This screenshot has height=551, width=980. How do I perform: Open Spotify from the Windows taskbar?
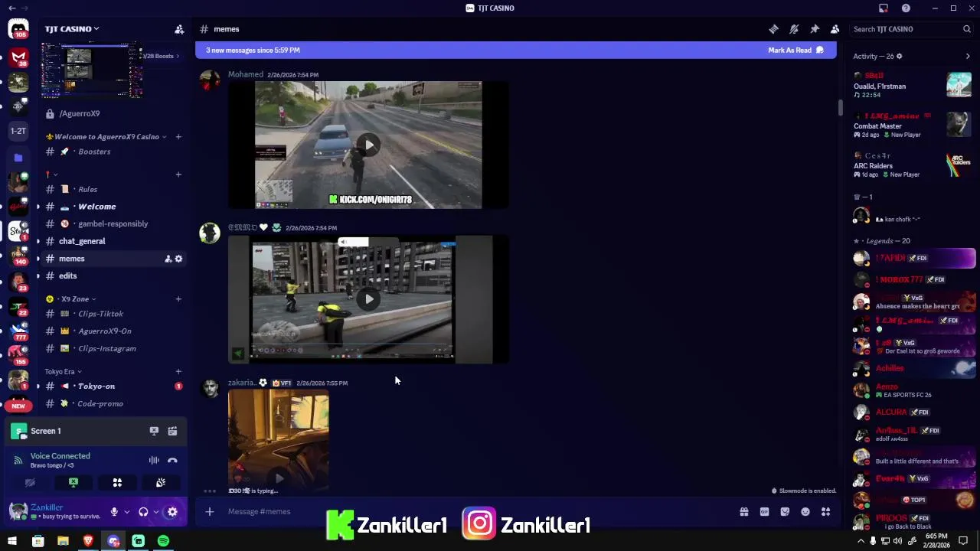point(163,541)
